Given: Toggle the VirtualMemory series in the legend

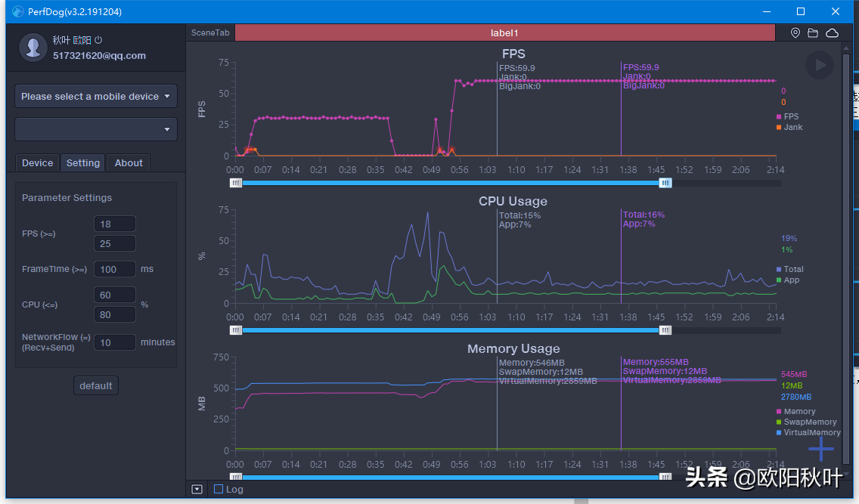Looking at the screenshot, I should point(808,432).
